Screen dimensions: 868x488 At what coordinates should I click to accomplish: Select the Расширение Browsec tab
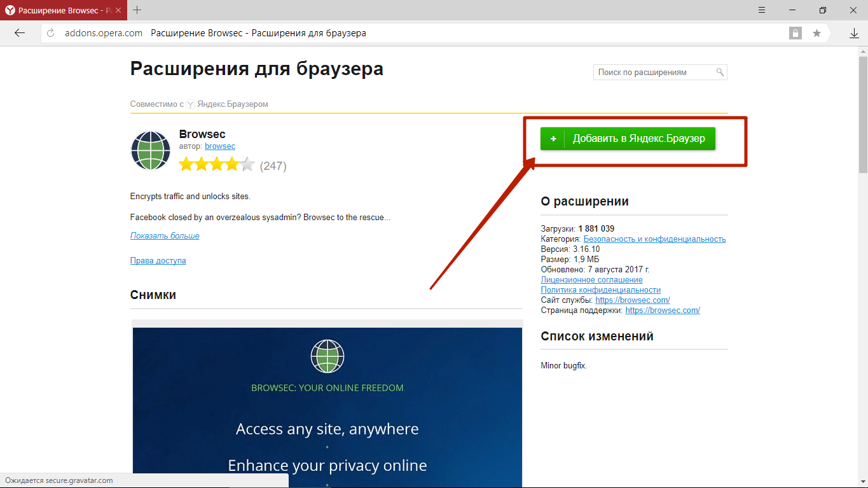tap(64, 10)
